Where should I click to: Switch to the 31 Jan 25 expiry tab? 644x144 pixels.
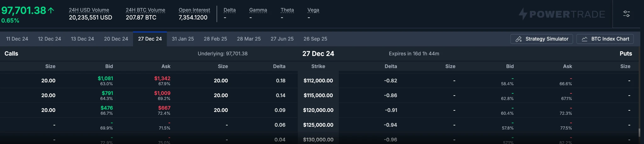[183, 39]
